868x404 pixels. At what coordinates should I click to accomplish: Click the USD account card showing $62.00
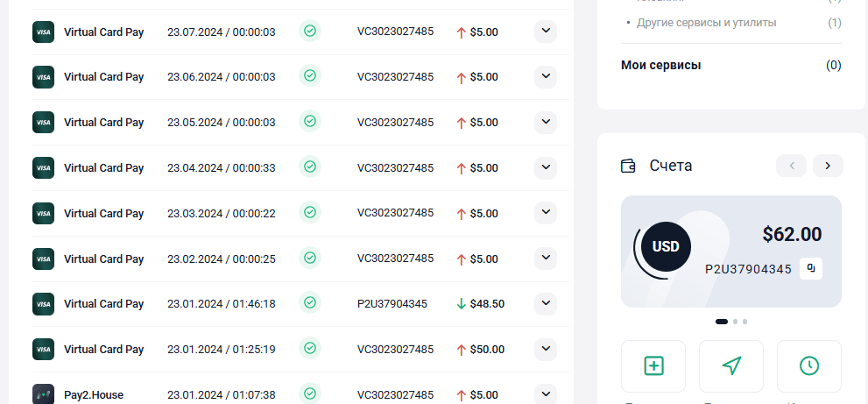pyautogui.click(x=731, y=252)
